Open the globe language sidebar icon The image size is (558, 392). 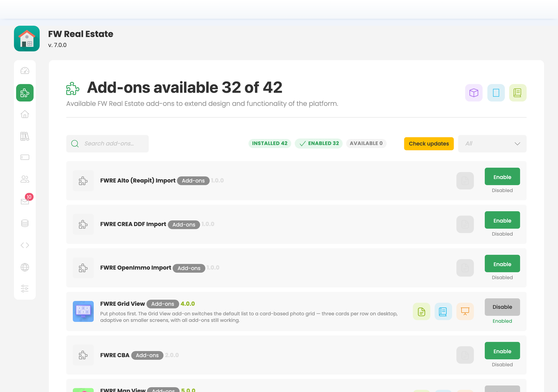[x=25, y=267]
